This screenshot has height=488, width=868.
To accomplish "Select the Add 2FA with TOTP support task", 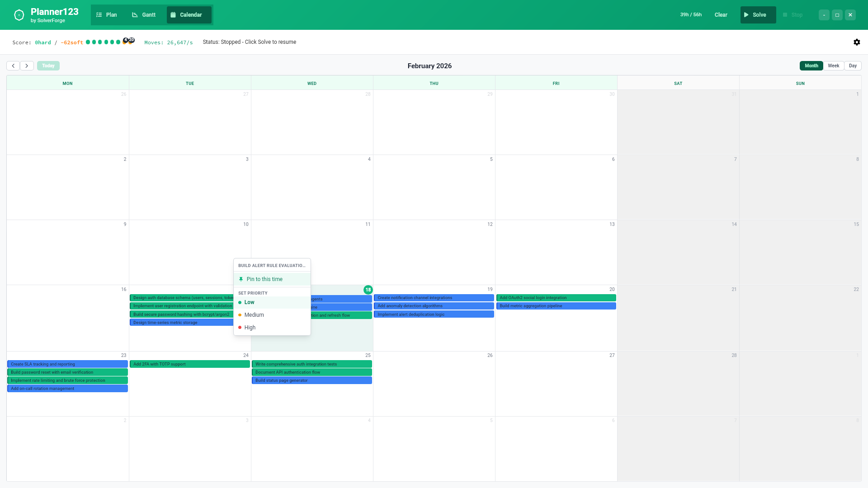I will click(189, 364).
